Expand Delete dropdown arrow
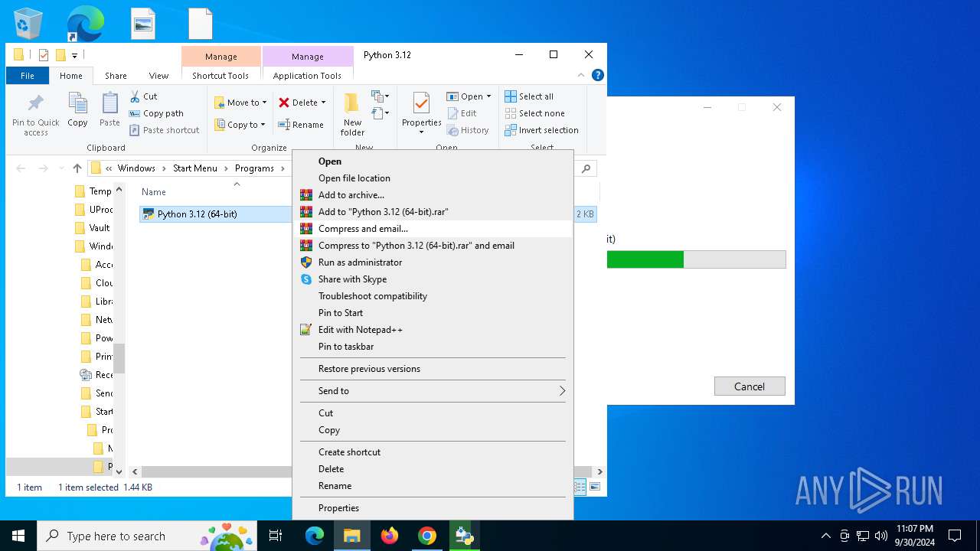Screen dimensions: 980x551 click(x=323, y=103)
